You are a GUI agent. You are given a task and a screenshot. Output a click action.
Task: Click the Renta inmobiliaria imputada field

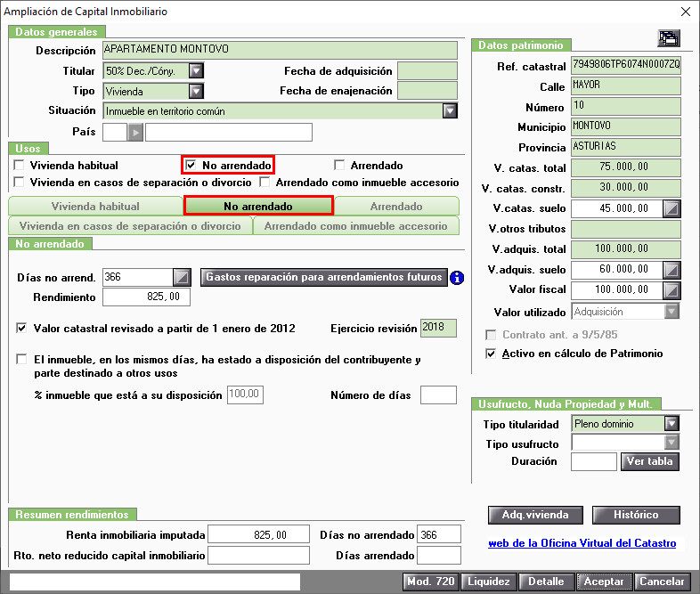coord(258,534)
